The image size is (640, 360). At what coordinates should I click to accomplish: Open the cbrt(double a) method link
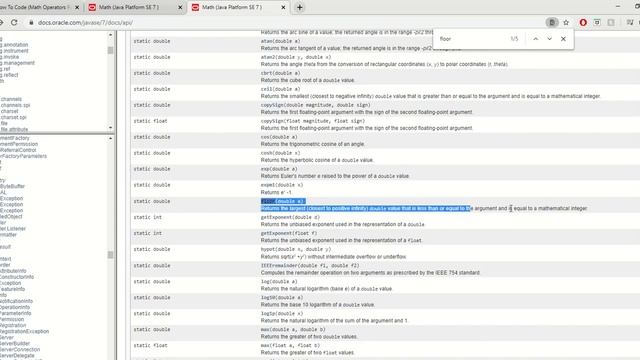(x=280, y=73)
